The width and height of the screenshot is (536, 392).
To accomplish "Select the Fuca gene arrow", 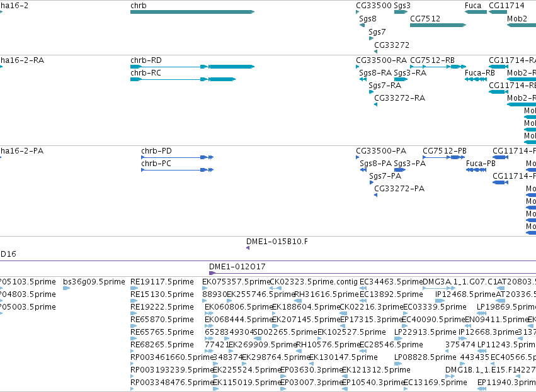I will coord(476,12).
